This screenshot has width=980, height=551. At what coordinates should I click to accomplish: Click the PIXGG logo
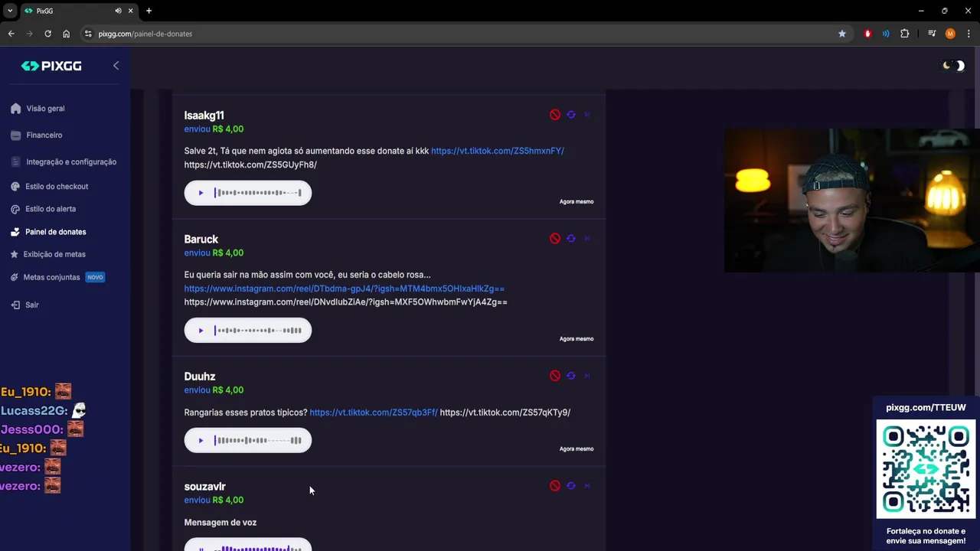pyautogui.click(x=51, y=66)
